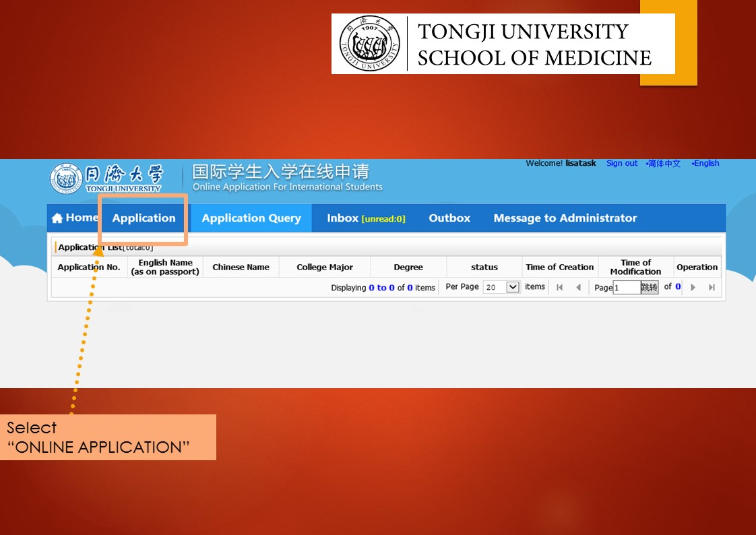Screen dimensions: 756x535
Task: Click the Chinese Name column header
Action: click(x=241, y=267)
